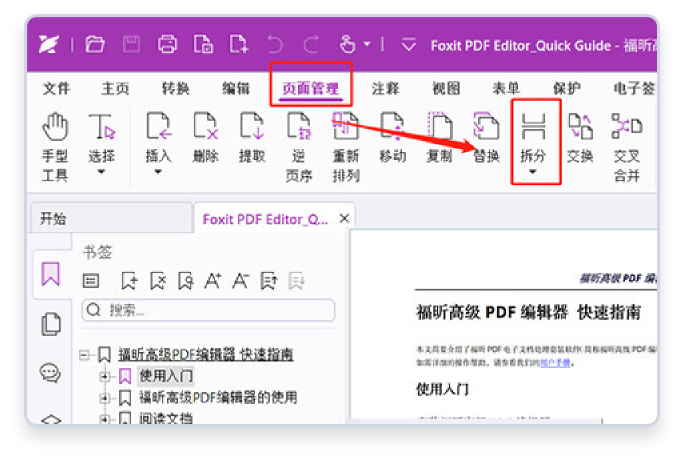Switch to the 表单 ribbon tab
Viewport: 684px width, 461px height.
tap(506, 89)
